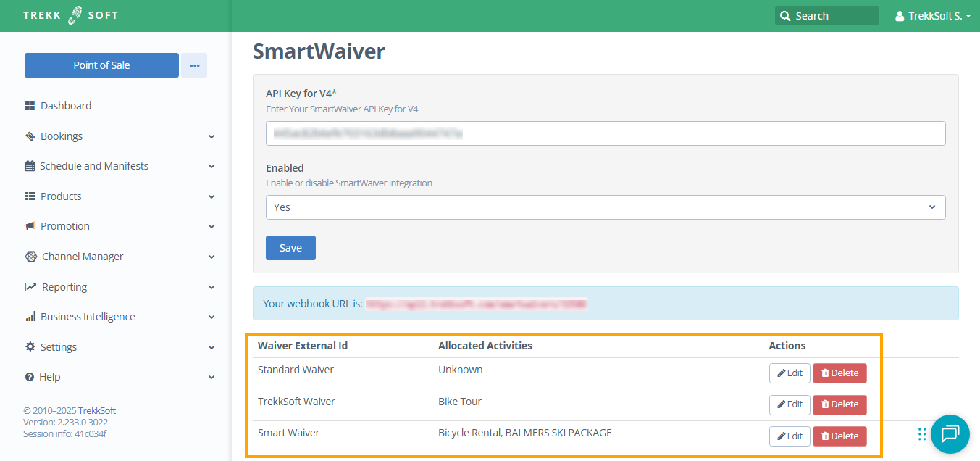This screenshot has width=980, height=461.
Task: Click the Save button
Action: [x=290, y=248]
